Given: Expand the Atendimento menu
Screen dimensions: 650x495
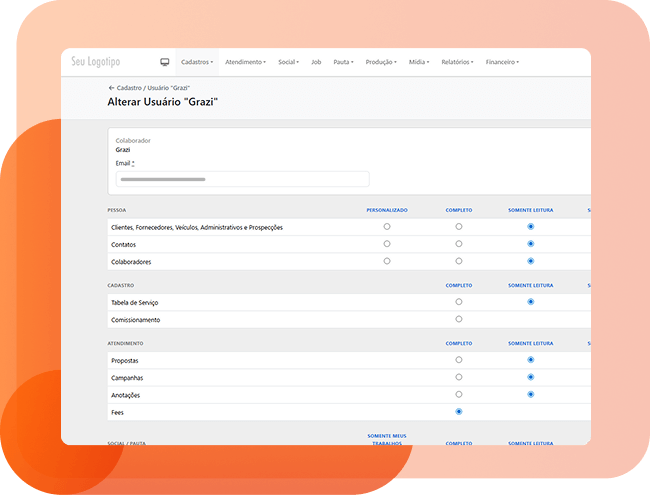Looking at the screenshot, I should [245, 62].
